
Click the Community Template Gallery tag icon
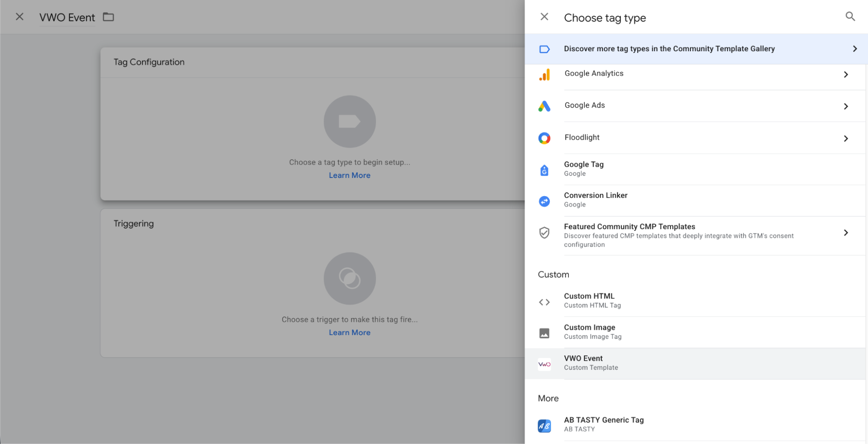pyautogui.click(x=544, y=49)
